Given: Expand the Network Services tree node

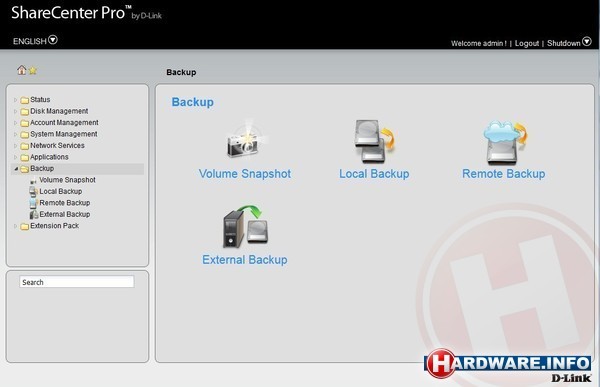Looking at the screenshot, I should [16, 146].
